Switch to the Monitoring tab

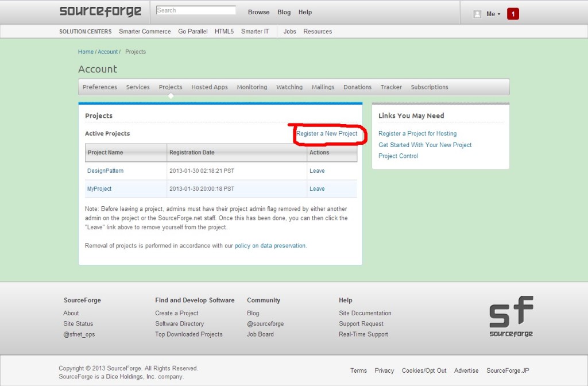tap(252, 87)
